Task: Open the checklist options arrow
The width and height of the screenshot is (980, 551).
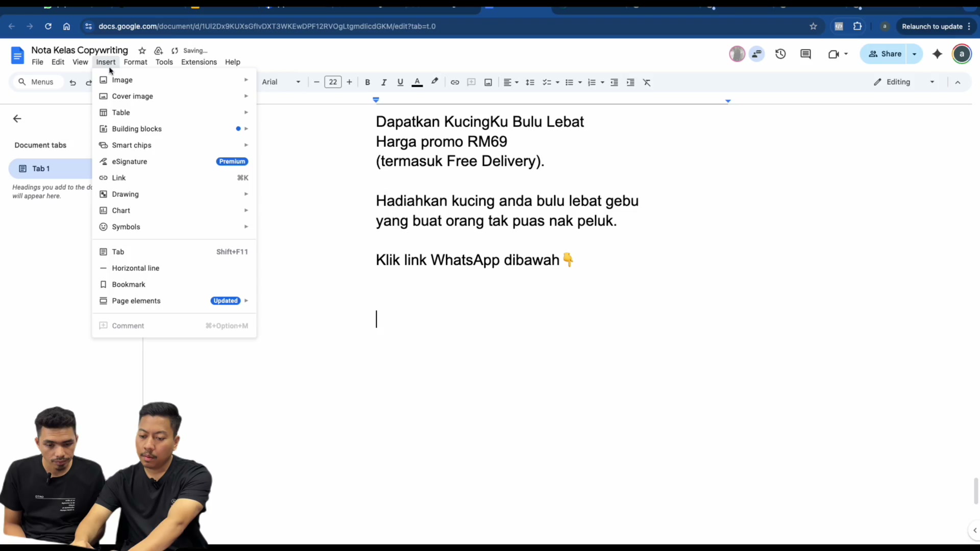Action: [x=557, y=82]
